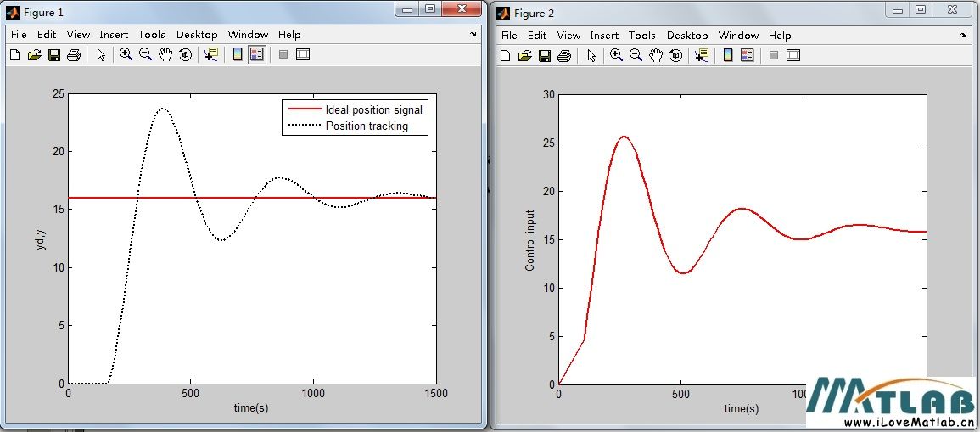The image size is (980, 432).
Task: Close the Figure 1 window
Action: [x=462, y=8]
